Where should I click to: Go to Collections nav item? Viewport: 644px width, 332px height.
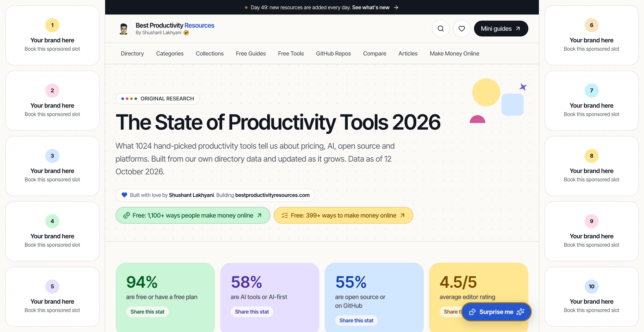click(210, 53)
